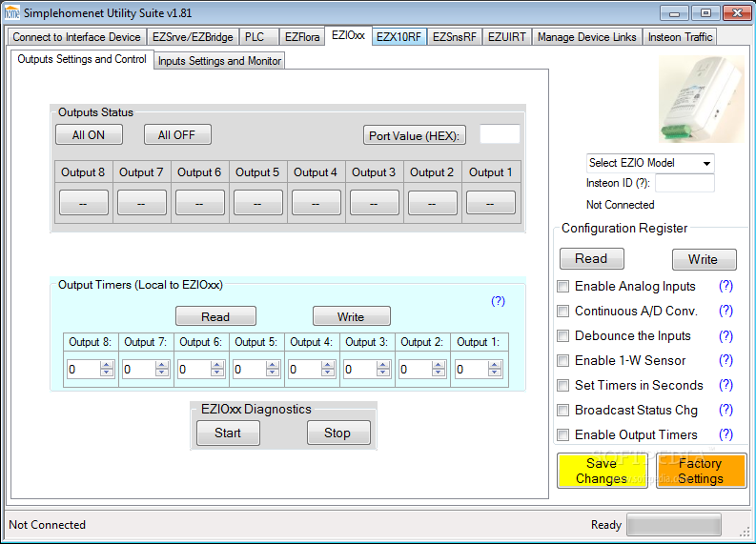Image resolution: width=756 pixels, height=544 pixels.
Task: Switch to Insteon Traffic tab
Action: (680, 37)
